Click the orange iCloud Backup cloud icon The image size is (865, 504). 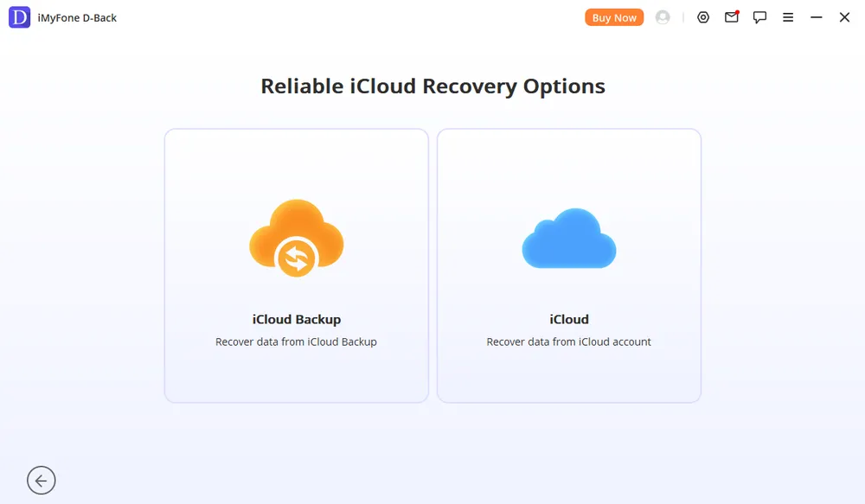point(296,240)
